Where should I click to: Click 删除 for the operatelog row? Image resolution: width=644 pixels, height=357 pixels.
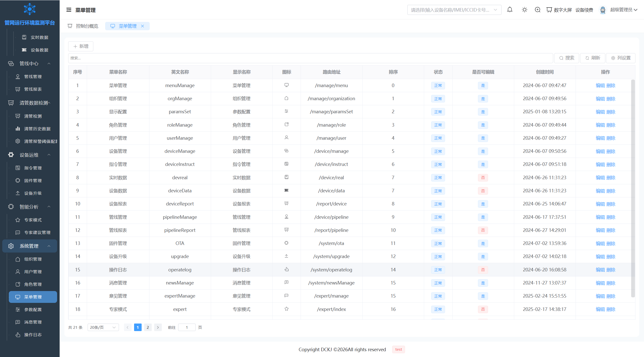pos(611,270)
